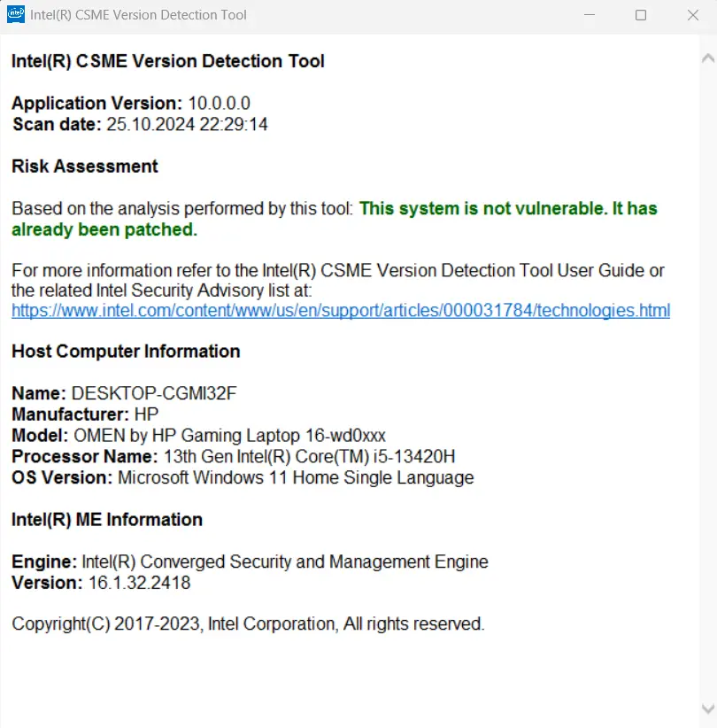
Task: Click OS version Windows 11 Home Single Language
Action: [296, 477]
